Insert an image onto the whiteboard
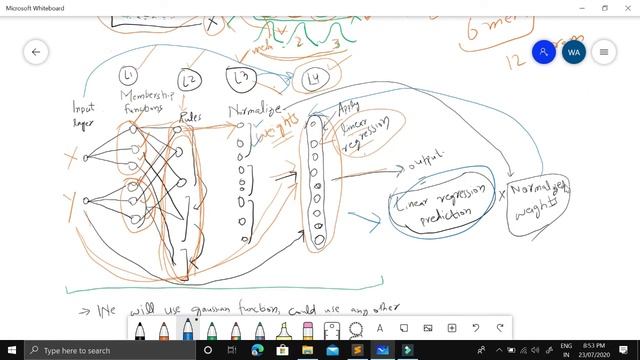640x360 pixels. (x=428, y=328)
